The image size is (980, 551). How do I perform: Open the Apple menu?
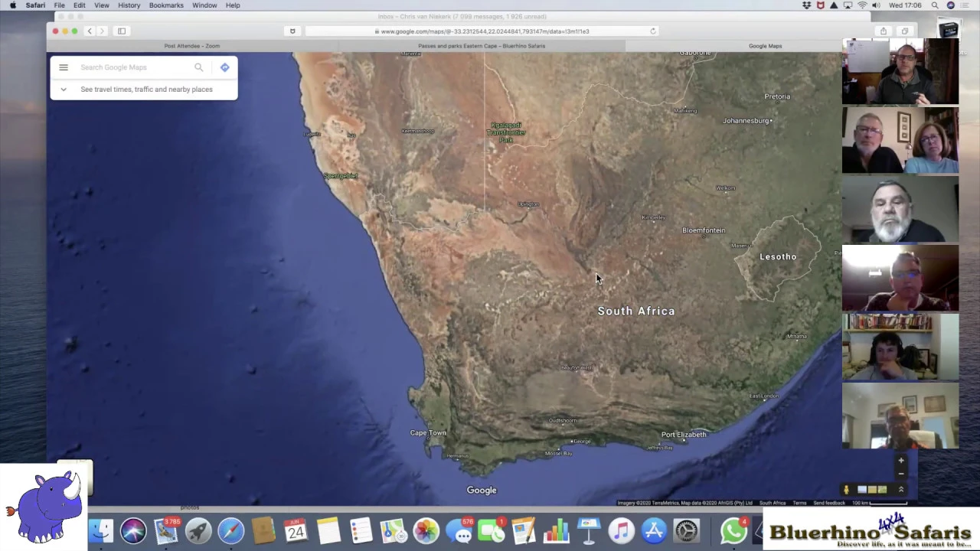click(13, 5)
